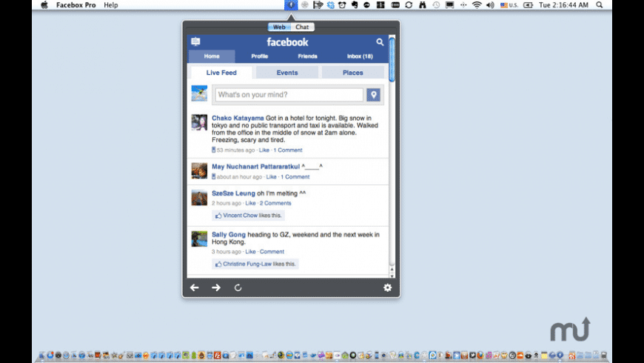Click the sync arrows menu bar icon
The width and height of the screenshot is (644, 363).
point(409,5)
